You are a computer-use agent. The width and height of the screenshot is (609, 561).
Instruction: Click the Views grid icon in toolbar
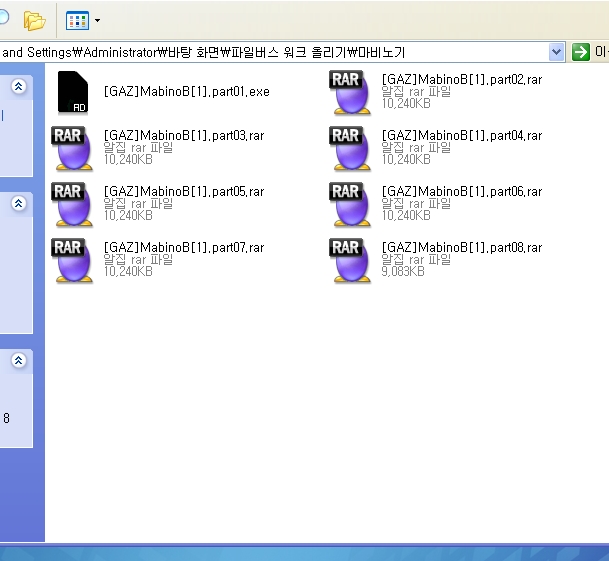(77, 21)
